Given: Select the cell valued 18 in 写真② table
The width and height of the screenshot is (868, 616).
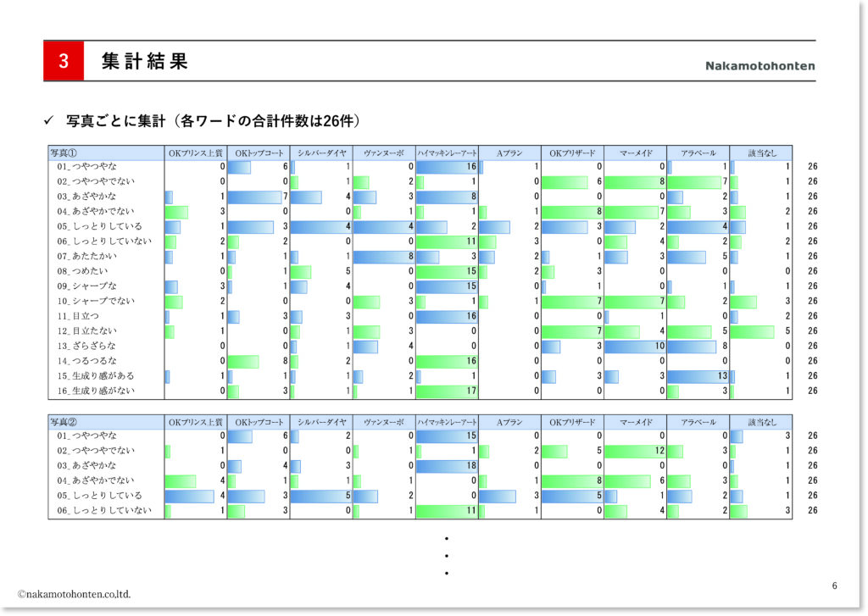Looking at the screenshot, I should coord(447,465).
